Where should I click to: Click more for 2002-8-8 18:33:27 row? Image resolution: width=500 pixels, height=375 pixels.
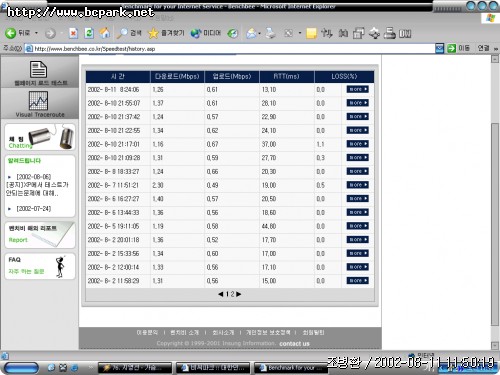[x=357, y=171]
